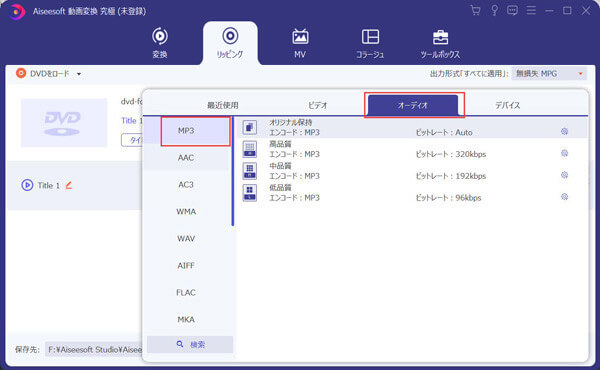600x370 pixels.
Task: Select the オーディオ format tab
Action: pos(413,105)
